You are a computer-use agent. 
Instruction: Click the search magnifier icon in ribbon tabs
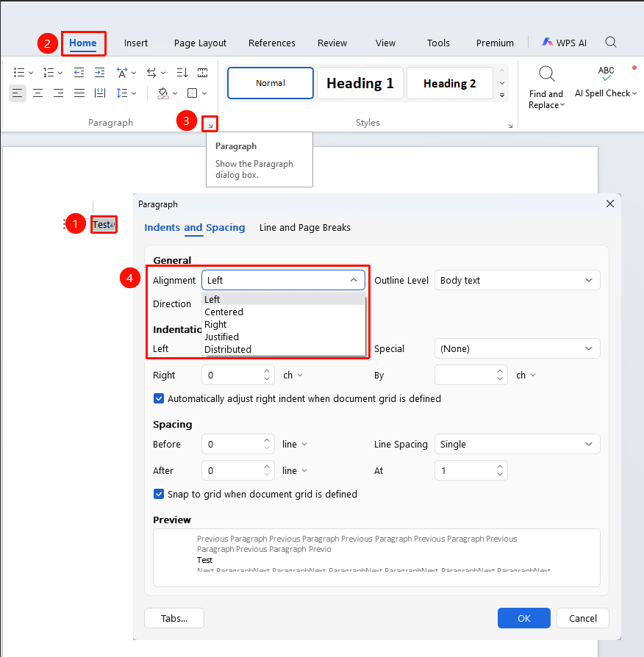611,42
